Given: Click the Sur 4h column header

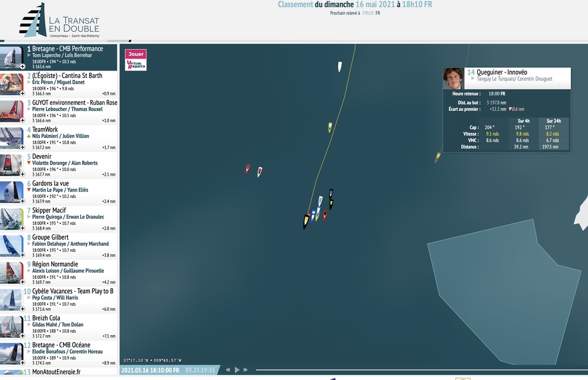Looking at the screenshot, I should click(x=524, y=121).
